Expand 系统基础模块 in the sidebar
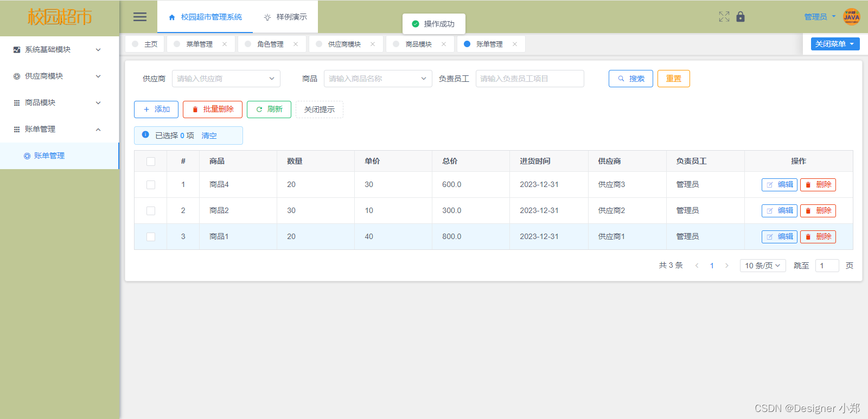868x419 pixels. [x=60, y=49]
